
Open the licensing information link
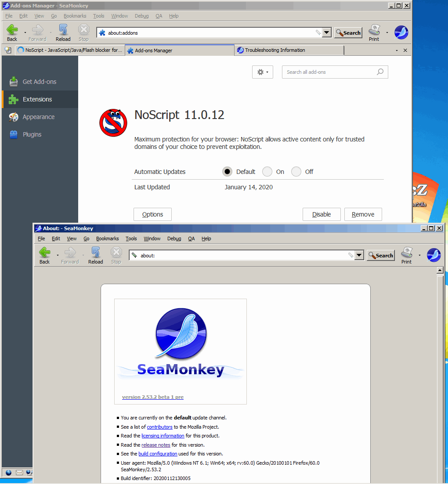click(163, 436)
